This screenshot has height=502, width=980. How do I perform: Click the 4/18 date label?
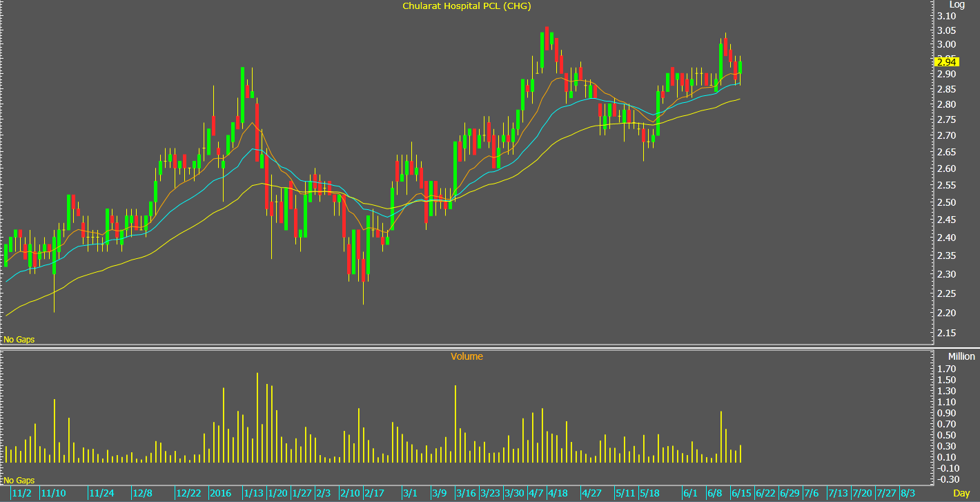point(558,493)
